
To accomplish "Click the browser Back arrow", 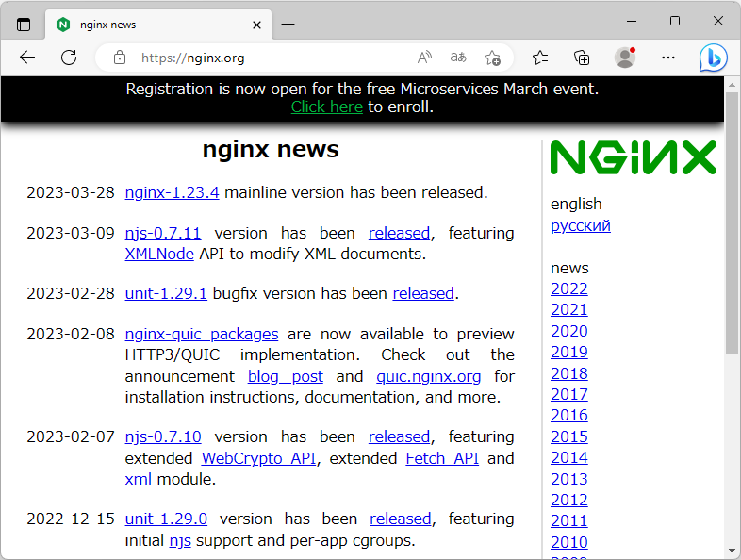I will click(x=27, y=58).
